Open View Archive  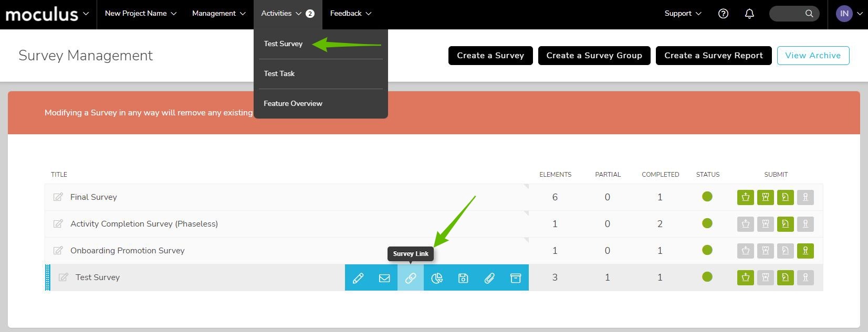813,56
